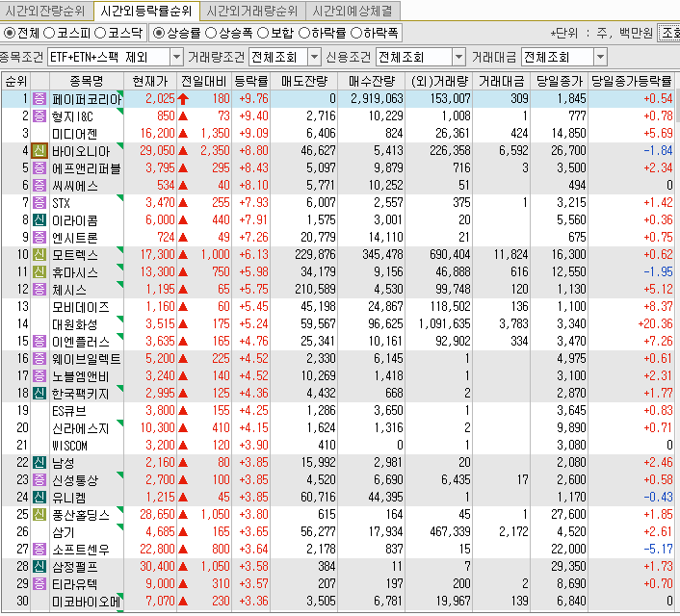The image size is (680, 616).
Task: Sort by the 순위 column header
Action: [x=16, y=81]
